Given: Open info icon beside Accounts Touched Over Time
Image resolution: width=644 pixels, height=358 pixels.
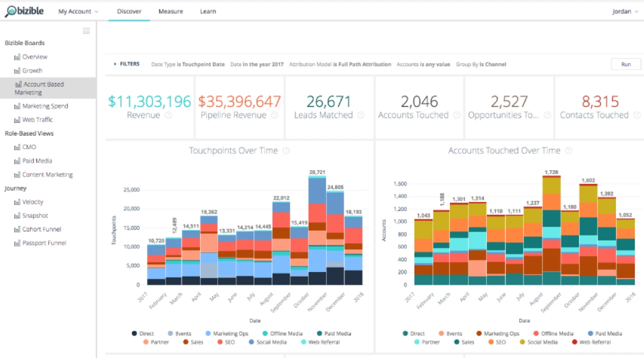Looking at the screenshot, I should pyautogui.click(x=568, y=150).
